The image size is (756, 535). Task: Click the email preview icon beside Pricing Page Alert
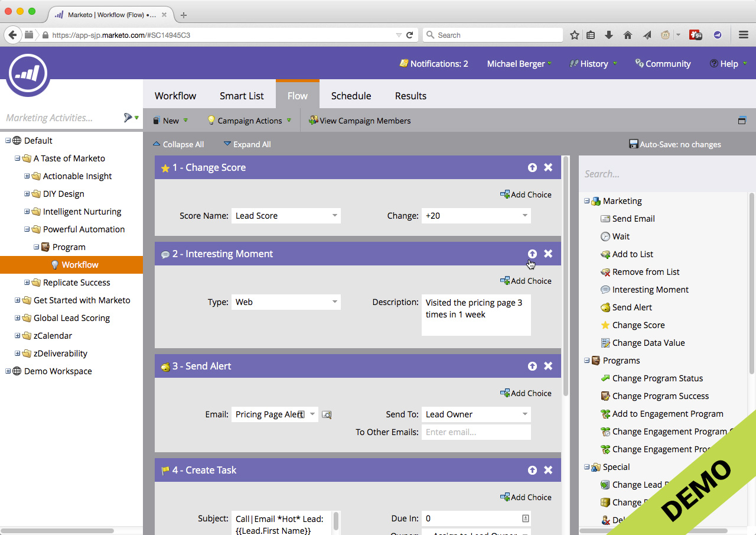(x=327, y=415)
